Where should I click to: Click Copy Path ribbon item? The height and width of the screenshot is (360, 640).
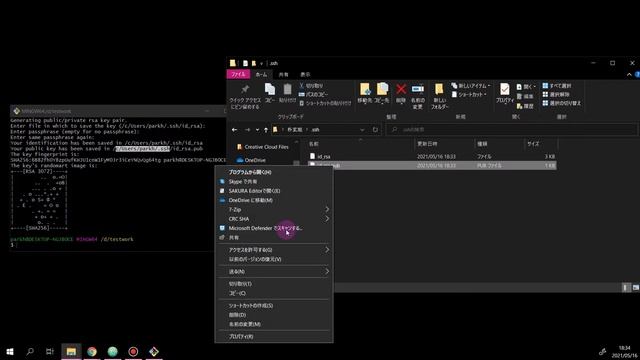pyautogui.click(x=313, y=94)
